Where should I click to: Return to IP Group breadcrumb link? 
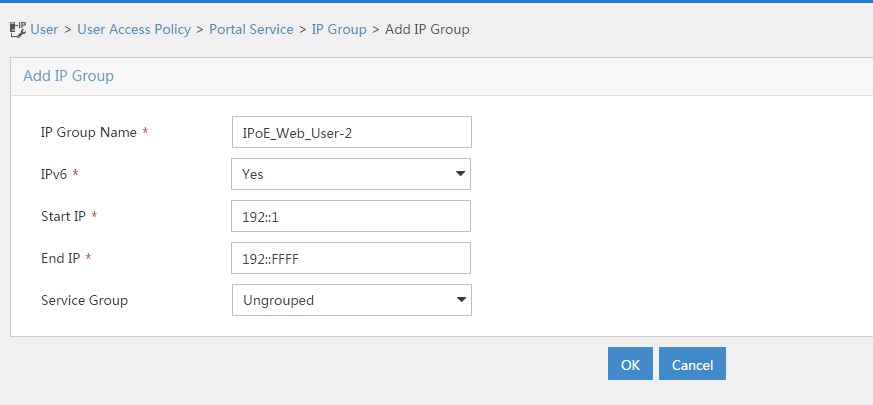pyautogui.click(x=339, y=30)
